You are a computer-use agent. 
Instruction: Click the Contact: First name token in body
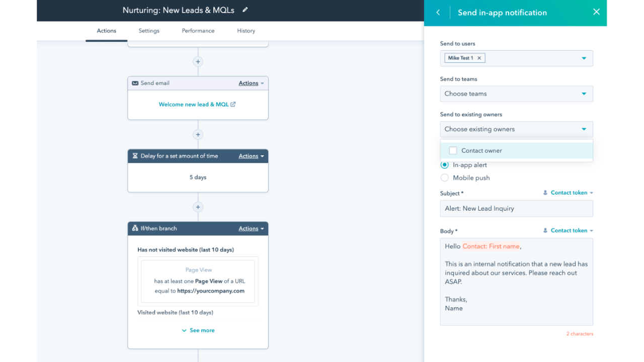(x=491, y=246)
